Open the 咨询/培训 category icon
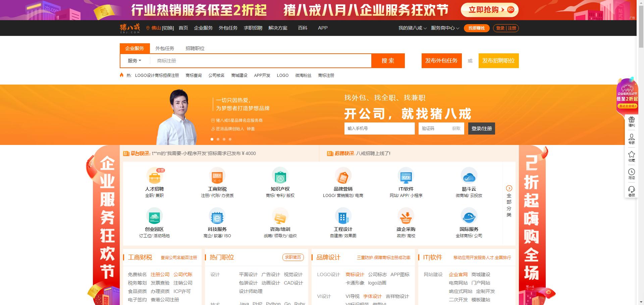Screen dimensions: 644x305 coord(280,216)
